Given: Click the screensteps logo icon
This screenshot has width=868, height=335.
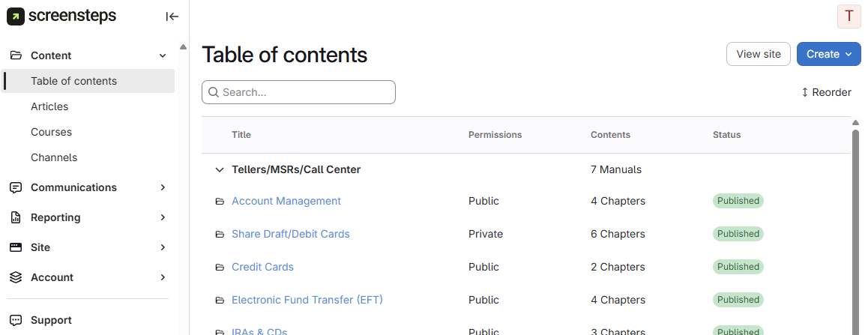Looking at the screenshot, I should coord(16,16).
